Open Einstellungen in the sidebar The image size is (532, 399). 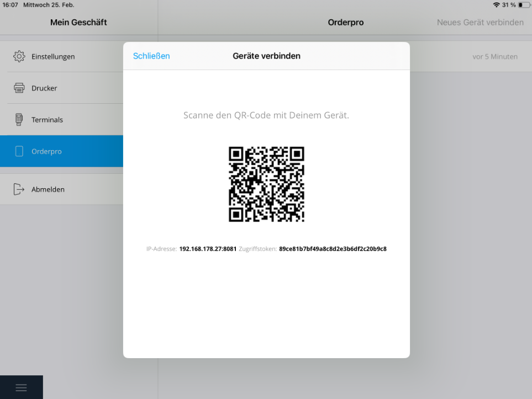coord(61,56)
